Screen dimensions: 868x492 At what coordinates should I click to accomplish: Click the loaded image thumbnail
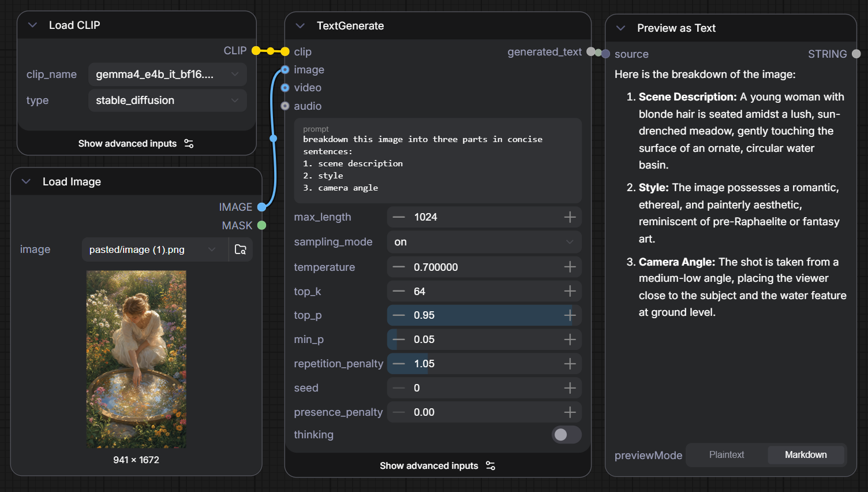tap(136, 359)
